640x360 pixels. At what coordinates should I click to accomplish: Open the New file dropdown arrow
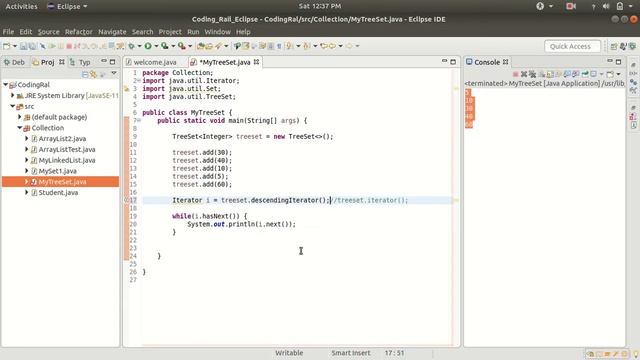pyautogui.click(x=15, y=46)
